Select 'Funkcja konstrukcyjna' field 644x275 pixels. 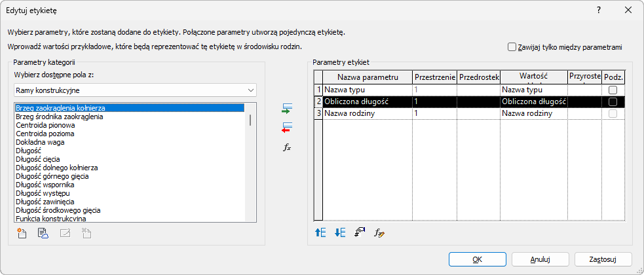coord(130,218)
